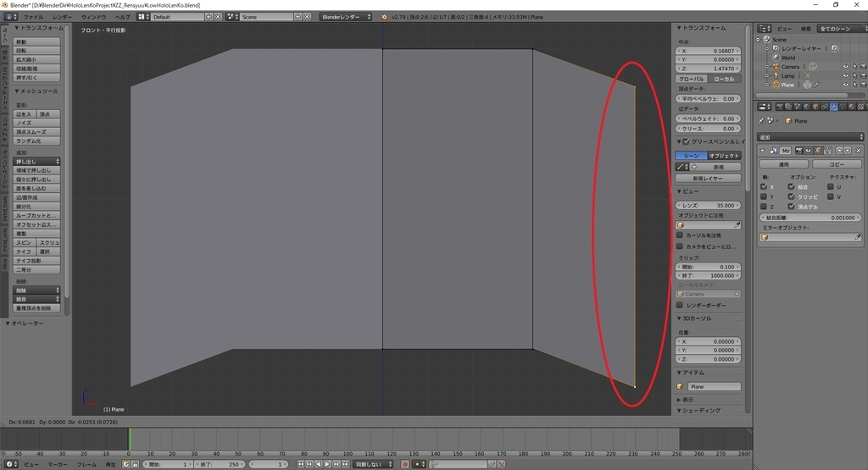This screenshot has height=470, width=868.
Task: Open the Render camera tab in Properties
Action: coord(780,106)
